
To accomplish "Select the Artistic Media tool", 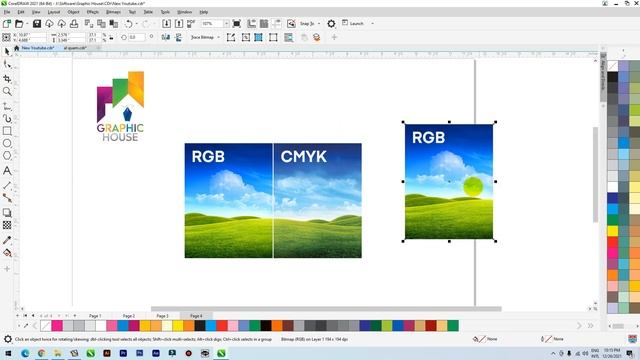I will click(x=7, y=118).
